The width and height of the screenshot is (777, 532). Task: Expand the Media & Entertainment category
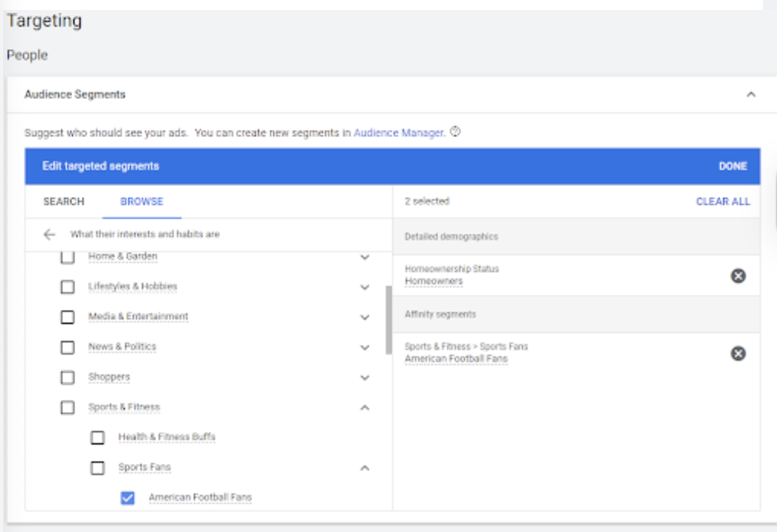365,317
